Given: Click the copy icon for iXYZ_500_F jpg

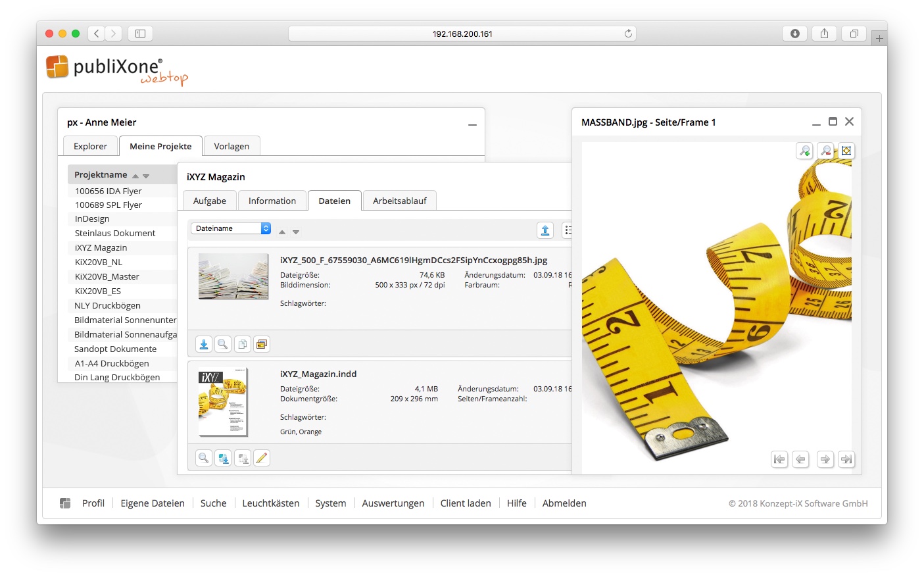Looking at the screenshot, I should tap(243, 344).
